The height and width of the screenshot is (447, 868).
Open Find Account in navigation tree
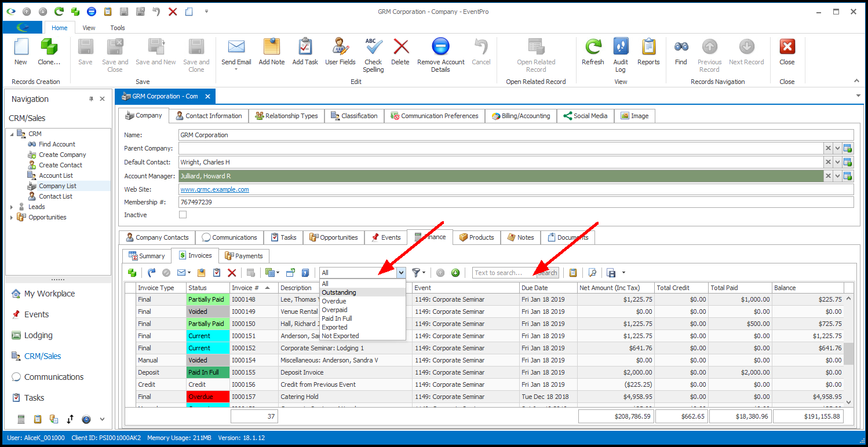pyautogui.click(x=57, y=144)
